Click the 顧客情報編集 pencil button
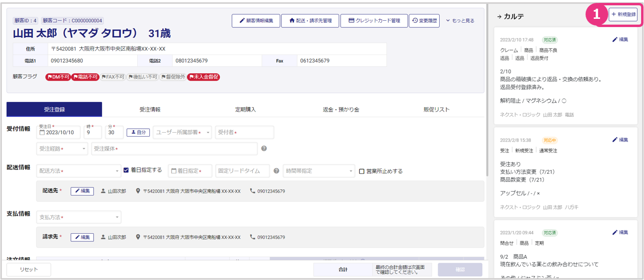The image size is (644, 280). pos(256,21)
